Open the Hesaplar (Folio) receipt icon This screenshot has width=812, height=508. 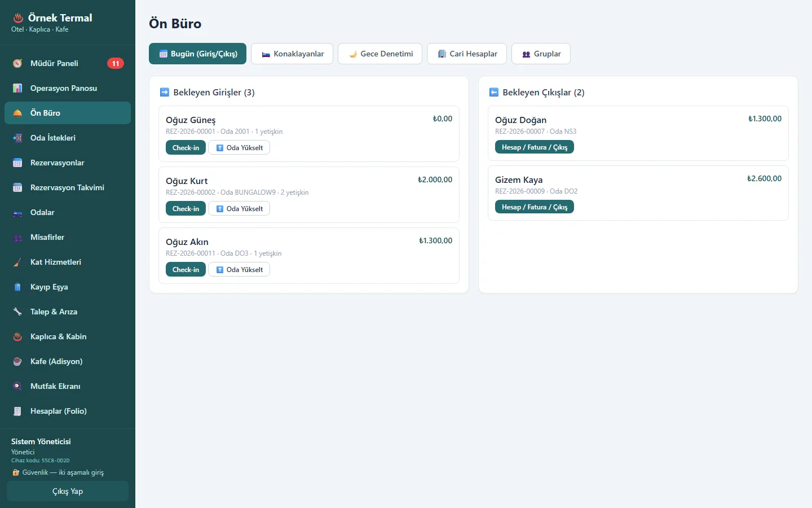pos(17,411)
